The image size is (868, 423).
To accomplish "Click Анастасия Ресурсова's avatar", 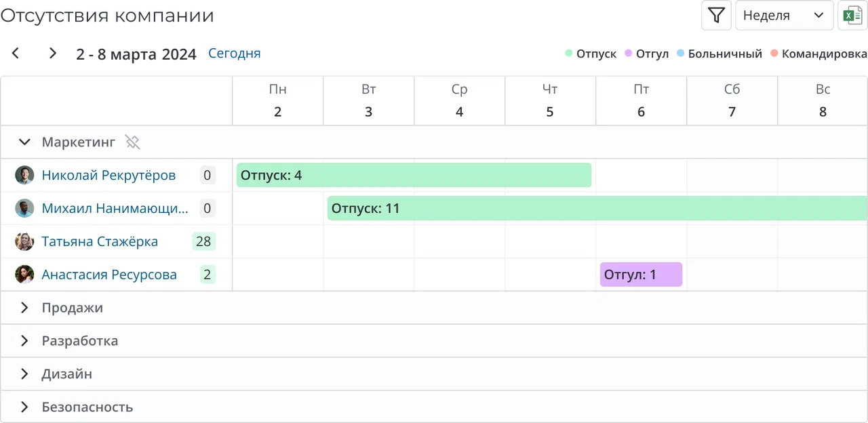I will [24, 275].
